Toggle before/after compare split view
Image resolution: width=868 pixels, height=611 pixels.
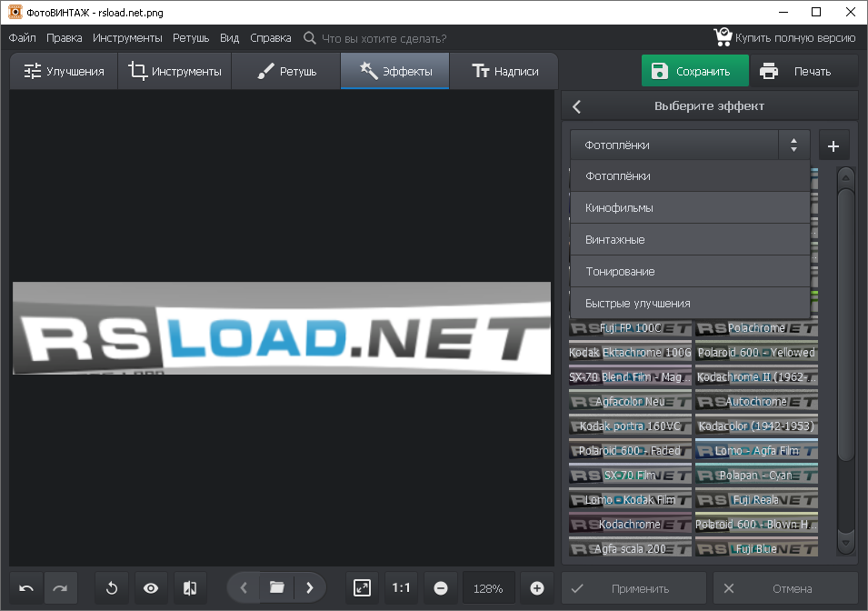pos(190,587)
